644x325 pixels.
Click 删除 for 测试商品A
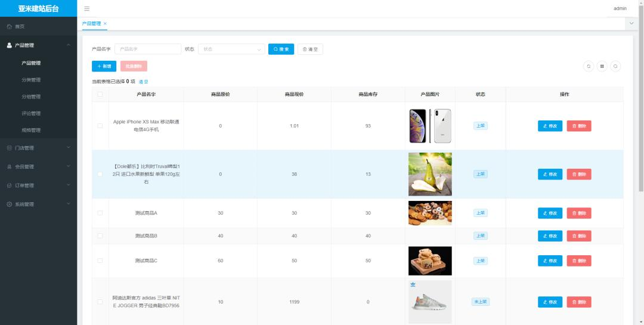click(x=579, y=213)
